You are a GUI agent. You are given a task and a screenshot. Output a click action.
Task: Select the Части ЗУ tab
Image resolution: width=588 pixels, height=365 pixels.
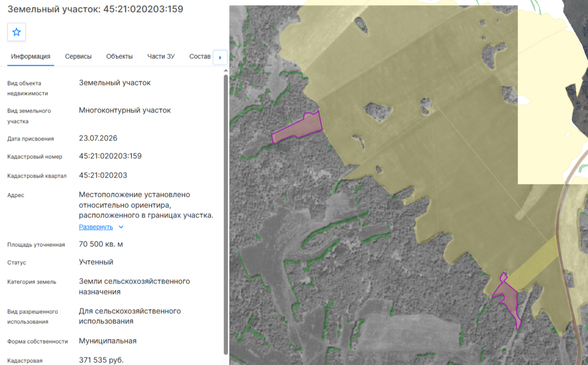(161, 57)
